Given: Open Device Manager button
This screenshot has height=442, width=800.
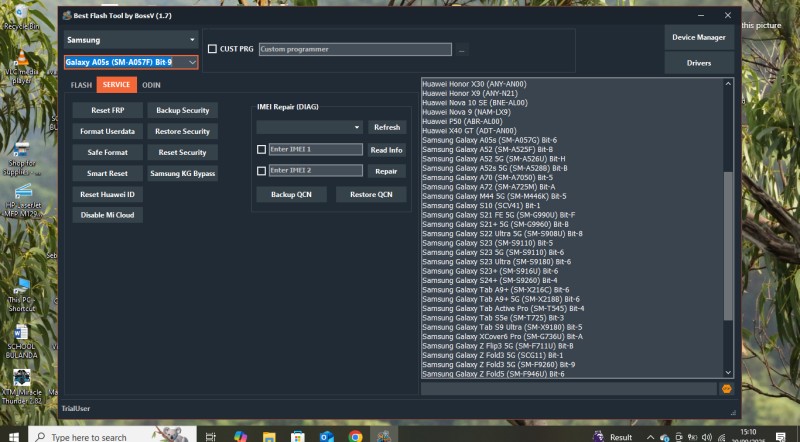Looking at the screenshot, I should (x=699, y=37).
